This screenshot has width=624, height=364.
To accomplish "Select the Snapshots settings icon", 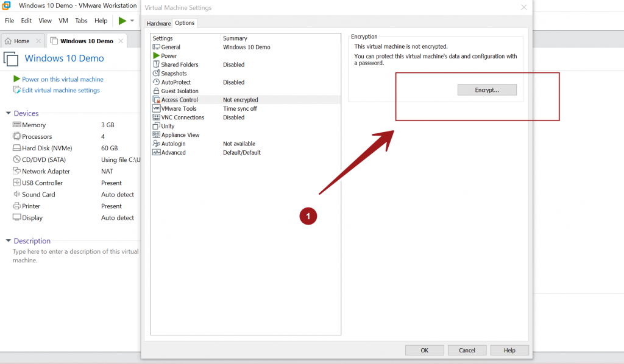I will pyautogui.click(x=156, y=73).
